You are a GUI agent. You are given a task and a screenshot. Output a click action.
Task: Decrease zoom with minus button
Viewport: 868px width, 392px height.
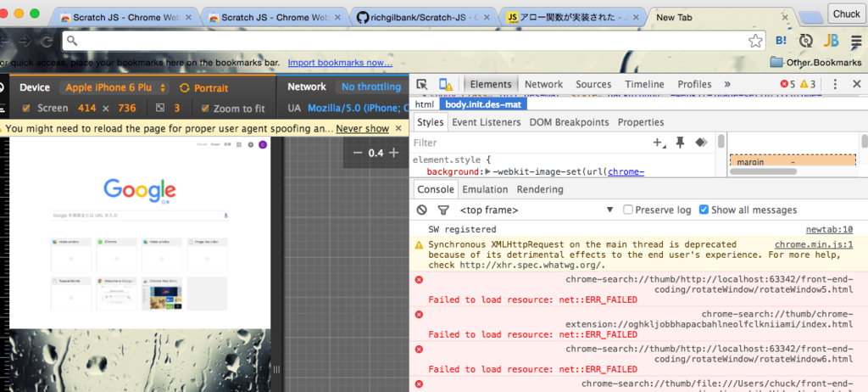(x=358, y=153)
